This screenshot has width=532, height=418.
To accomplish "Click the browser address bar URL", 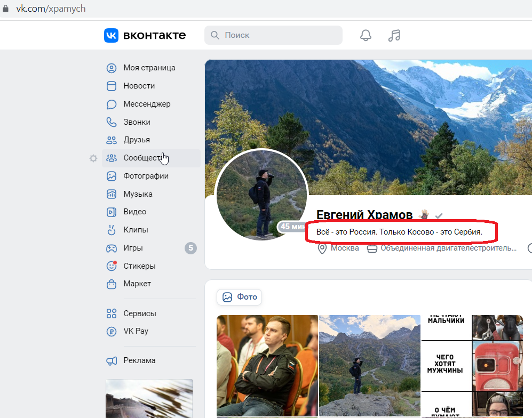I will click(x=51, y=9).
